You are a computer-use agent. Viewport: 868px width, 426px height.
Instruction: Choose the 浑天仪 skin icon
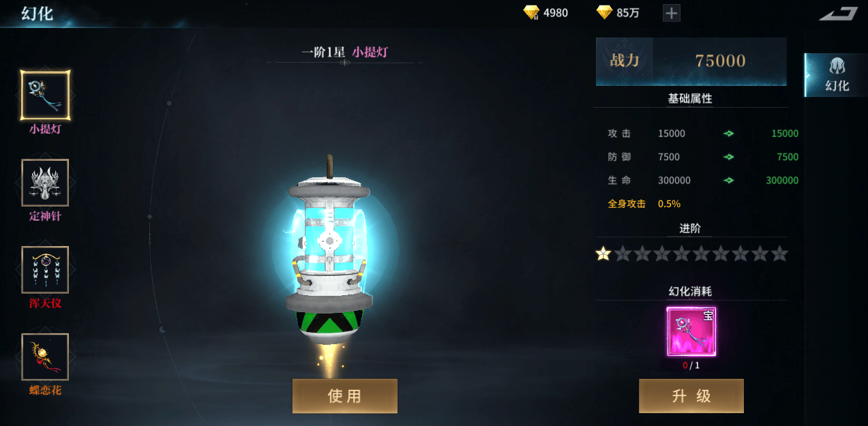coord(45,270)
